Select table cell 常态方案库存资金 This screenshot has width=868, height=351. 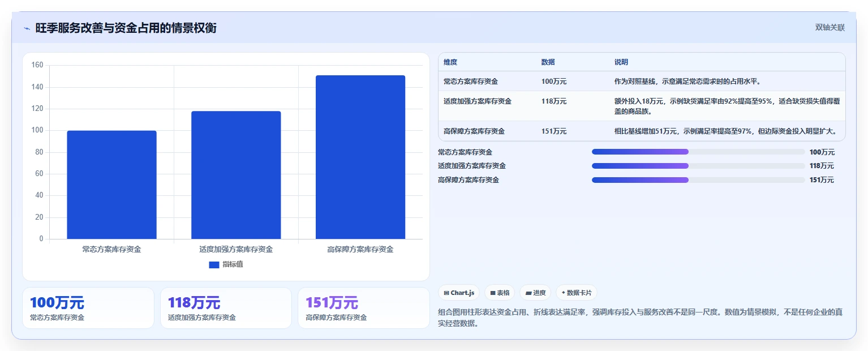(471, 82)
